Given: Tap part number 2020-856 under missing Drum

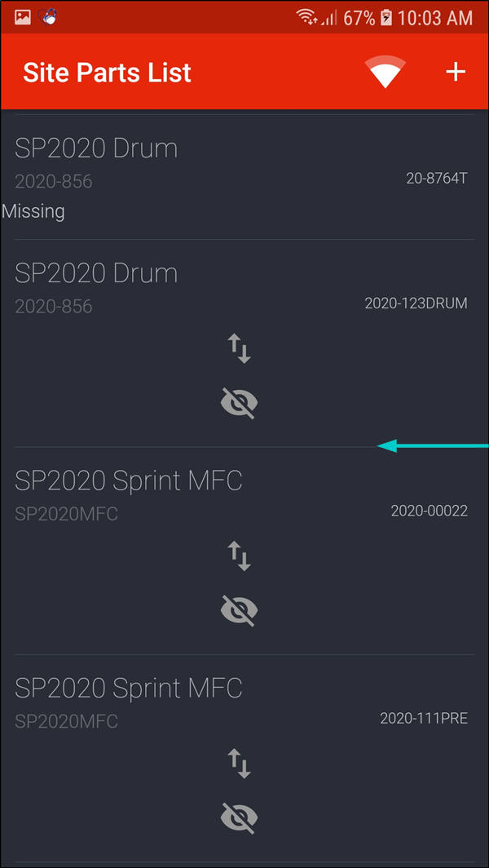Looking at the screenshot, I should point(54,182).
